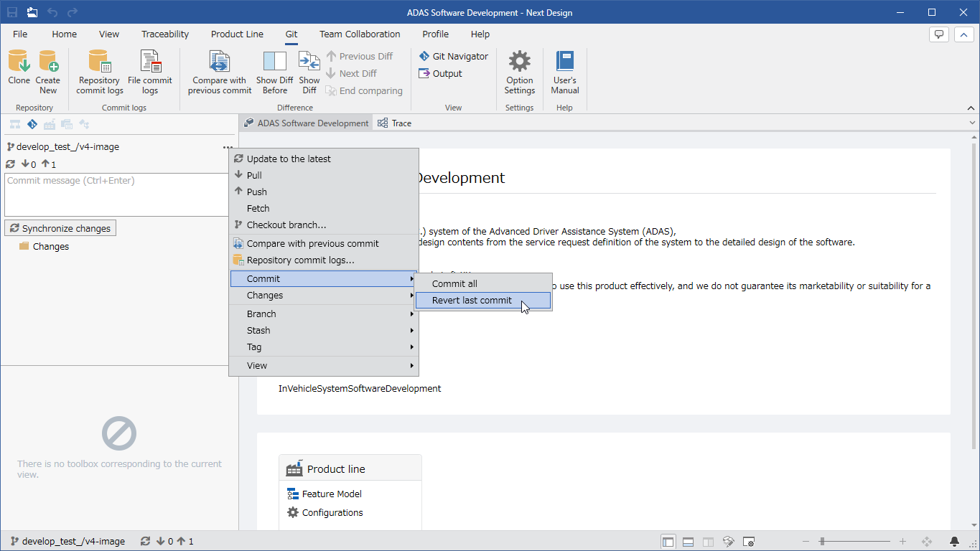
Task: Switch to the Traceability ribbon tab
Action: 165,34
